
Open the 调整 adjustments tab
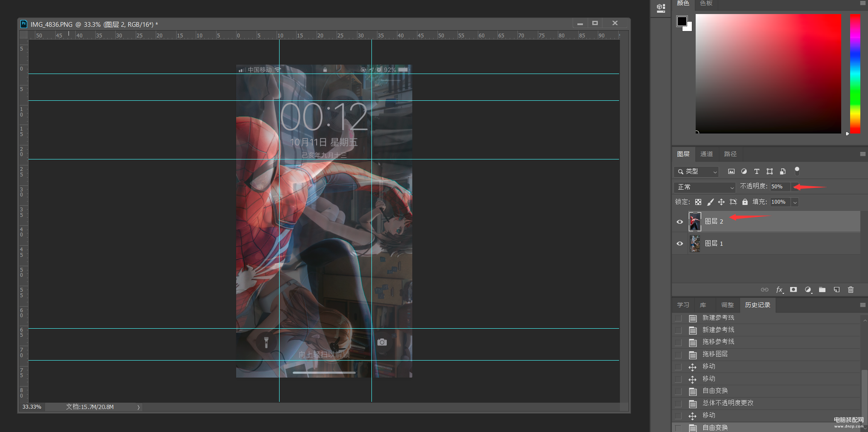(x=727, y=305)
